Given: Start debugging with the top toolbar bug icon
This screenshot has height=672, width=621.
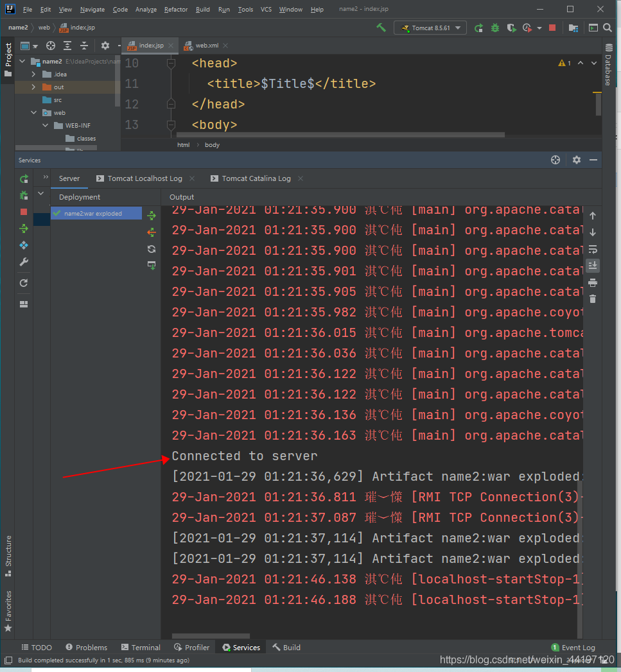Looking at the screenshot, I should [x=495, y=28].
